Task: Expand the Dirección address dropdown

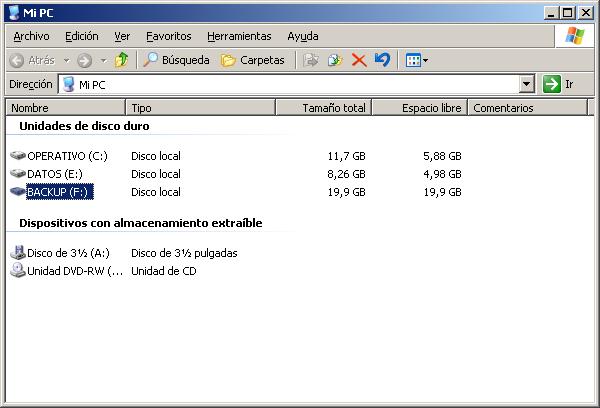Action: [x=527, y=85]
